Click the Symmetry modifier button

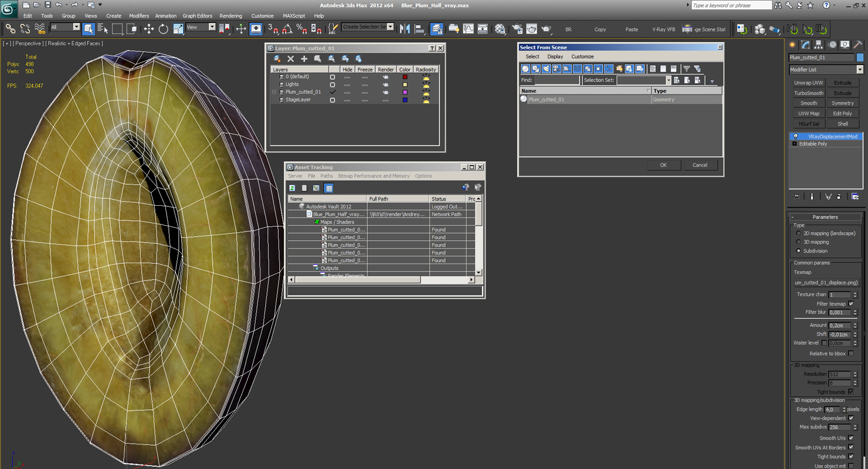[x=843, y=103]
